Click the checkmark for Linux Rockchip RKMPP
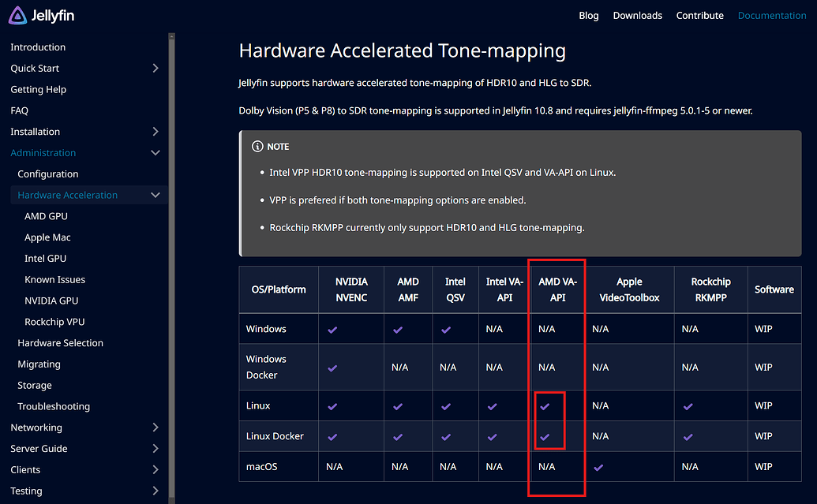This screenshot has width=817, height=504. point(688,406)
